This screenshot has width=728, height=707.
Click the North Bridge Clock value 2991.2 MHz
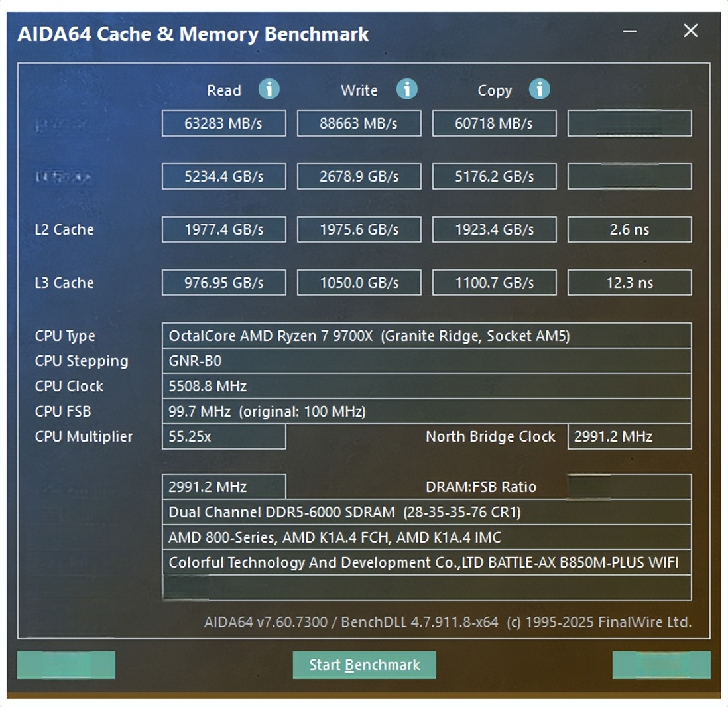pos(630,436)
